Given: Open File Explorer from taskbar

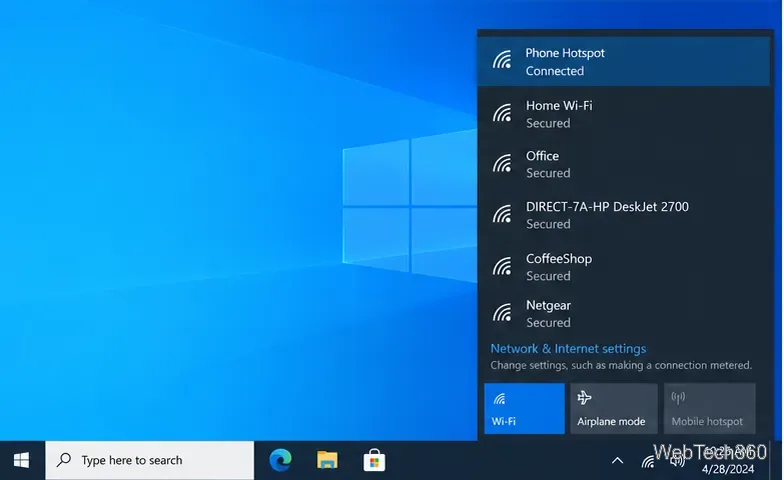Looking at the screenshot, I should [328, 460].
